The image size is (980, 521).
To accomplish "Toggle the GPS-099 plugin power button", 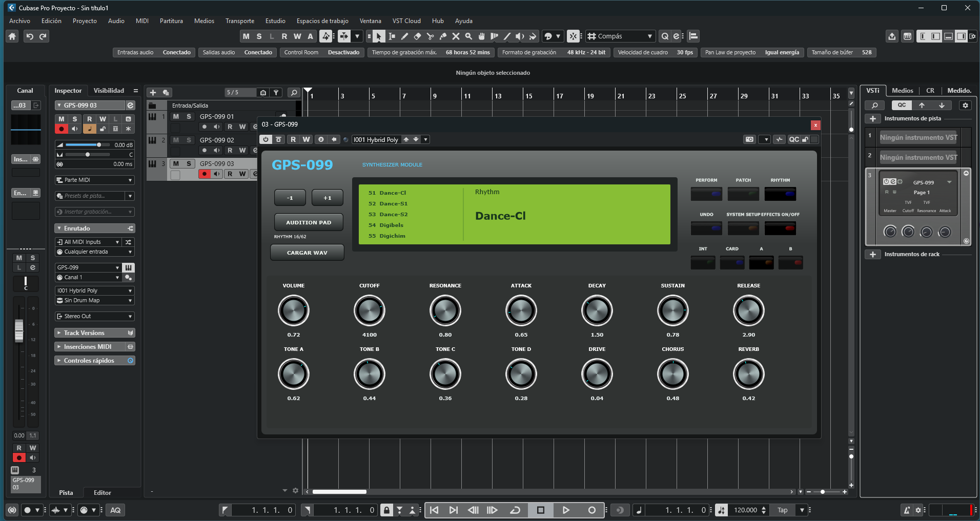I will coord(266,139).
